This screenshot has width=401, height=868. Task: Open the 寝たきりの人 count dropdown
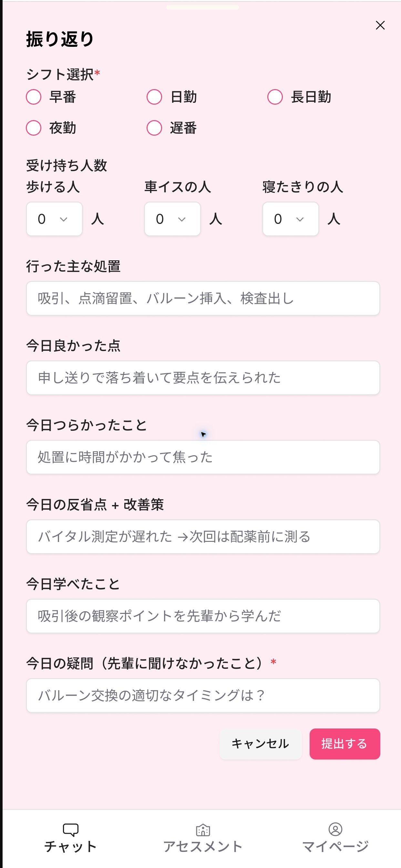click(x=291, y=219)
